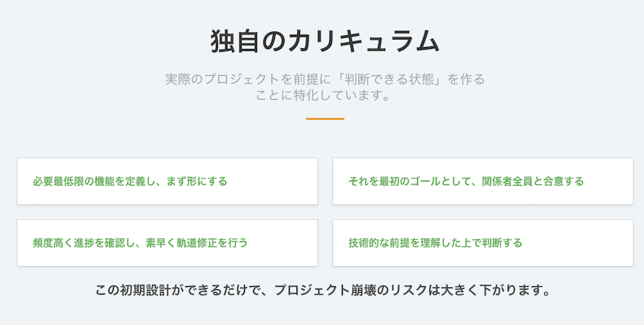Viewport: 644px width, 325px height.
Task: Click the subtitle line ことに特化しています。
Action: click(x=323, y=96)
